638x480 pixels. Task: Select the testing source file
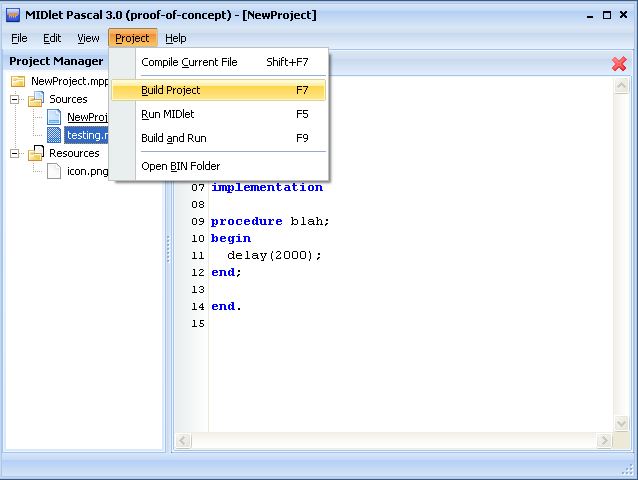point(86,135)
